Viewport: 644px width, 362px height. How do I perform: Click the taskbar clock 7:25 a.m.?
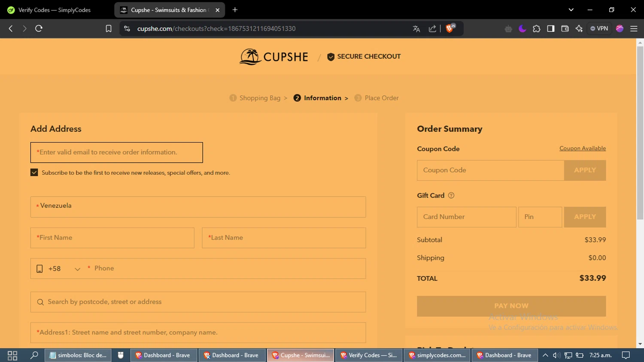600,356
